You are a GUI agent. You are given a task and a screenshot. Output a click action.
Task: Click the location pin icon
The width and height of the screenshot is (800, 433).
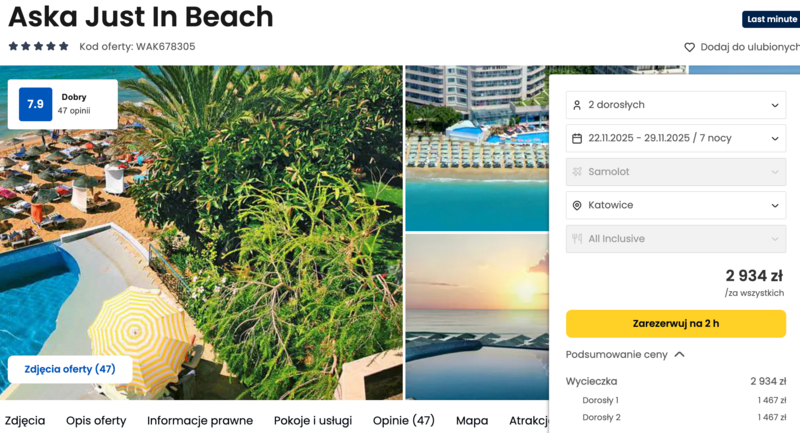[x=576, y=205]
